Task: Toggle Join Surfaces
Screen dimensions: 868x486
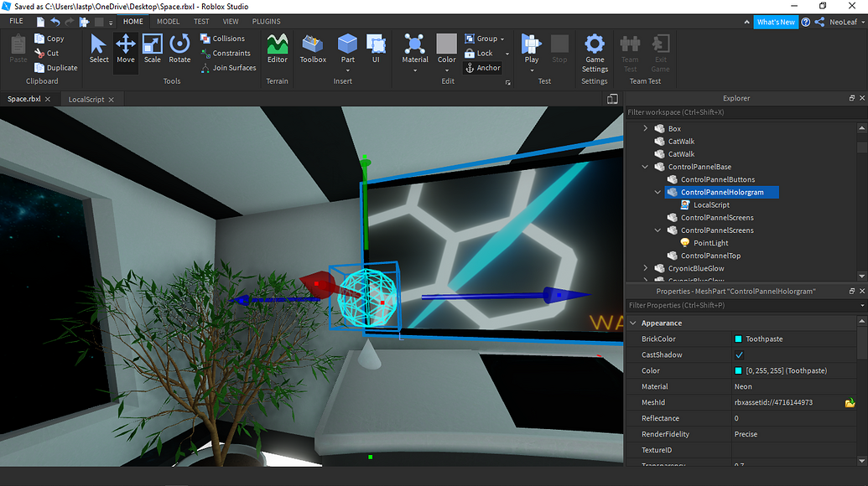Action: 228,68
